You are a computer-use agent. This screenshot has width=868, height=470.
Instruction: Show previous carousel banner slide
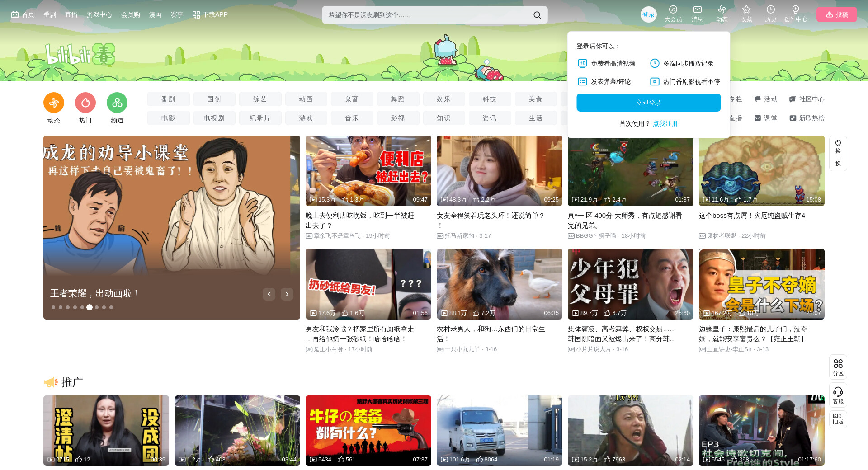point(269,294)
